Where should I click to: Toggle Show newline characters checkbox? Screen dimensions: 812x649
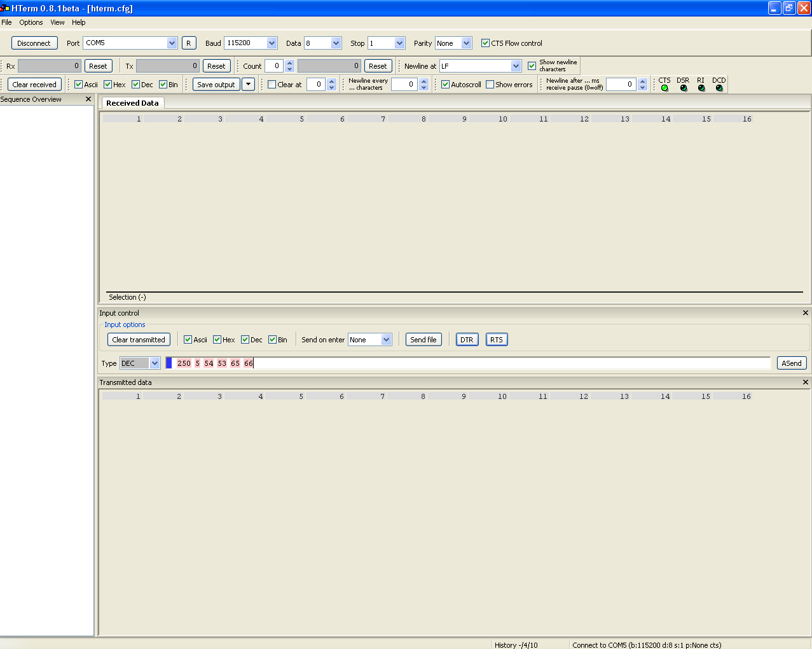point(532,66)
